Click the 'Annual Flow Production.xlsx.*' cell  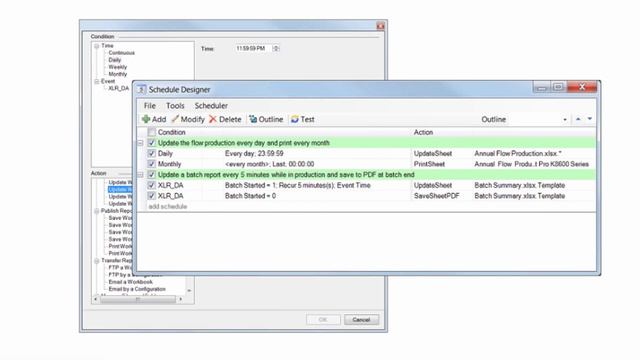518,153
